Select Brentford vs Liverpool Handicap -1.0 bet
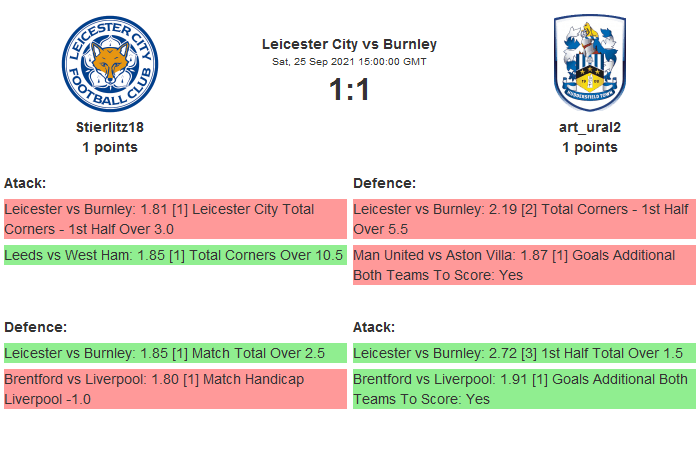Screen dimensions: 700x460 click(175, 389)
